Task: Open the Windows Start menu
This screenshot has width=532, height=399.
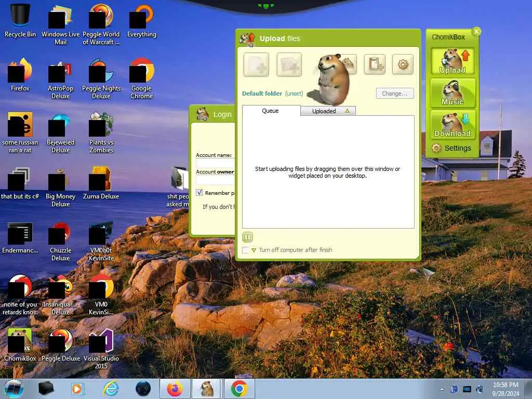Action: tap(14, 389)
